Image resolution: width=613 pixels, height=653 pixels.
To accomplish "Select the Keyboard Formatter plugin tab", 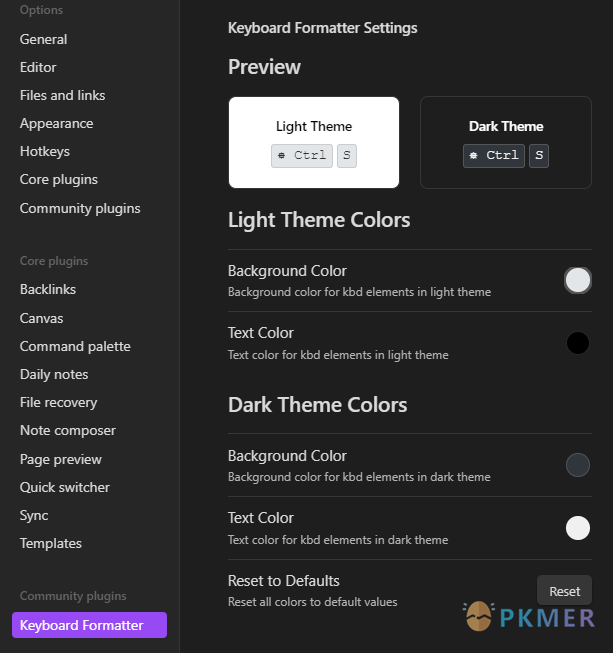I will (x=90, y=625).
